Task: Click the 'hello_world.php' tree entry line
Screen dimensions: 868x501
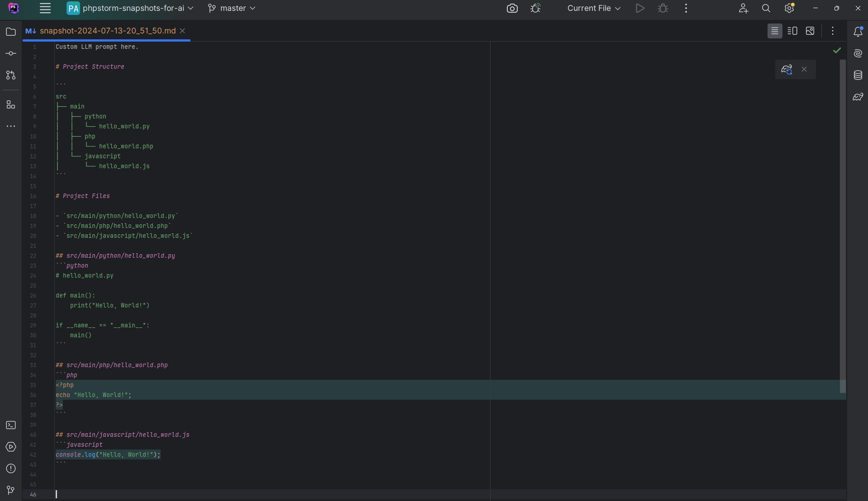Action: (126, 146)
